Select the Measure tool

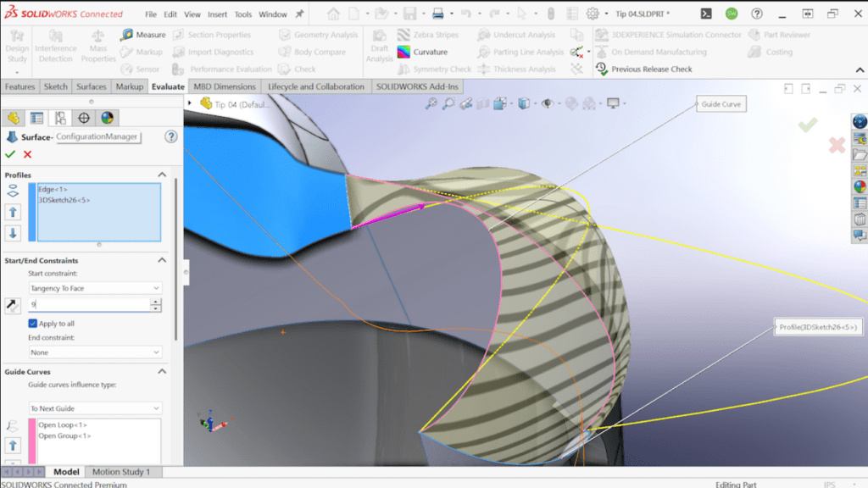pos(142,35)
